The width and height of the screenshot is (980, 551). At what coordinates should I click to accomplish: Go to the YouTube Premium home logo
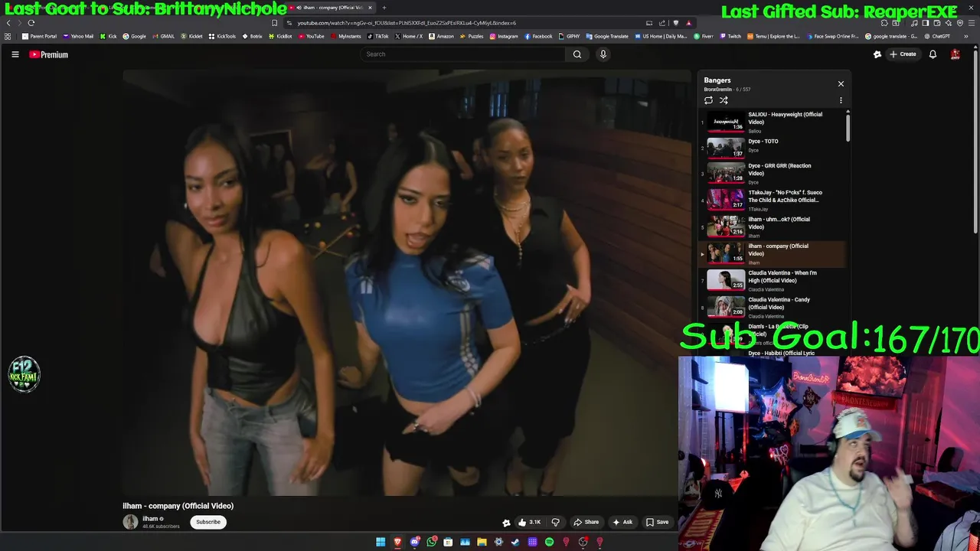tap(49, 54)
